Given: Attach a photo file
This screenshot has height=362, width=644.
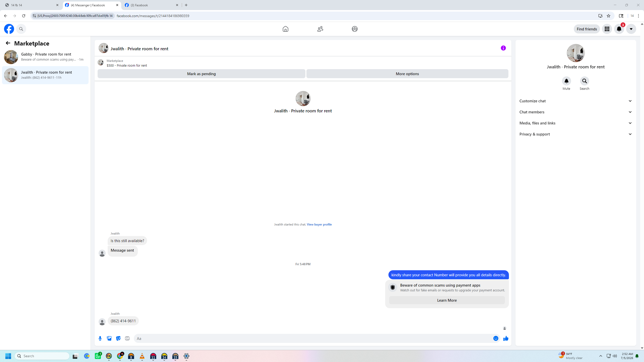Looking at the screenshot, I should (x=109, y=338).
